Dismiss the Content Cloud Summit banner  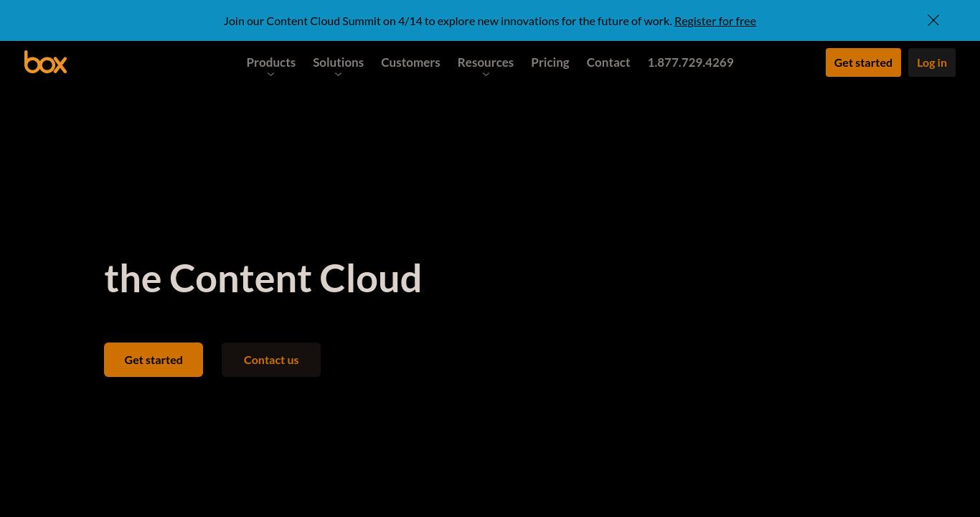[x=933, y=20]
